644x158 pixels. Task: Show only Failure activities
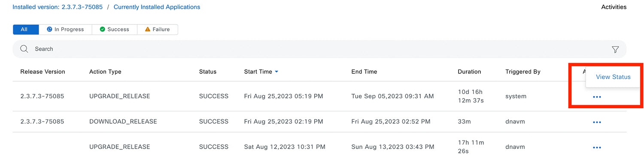pos(158,29)
